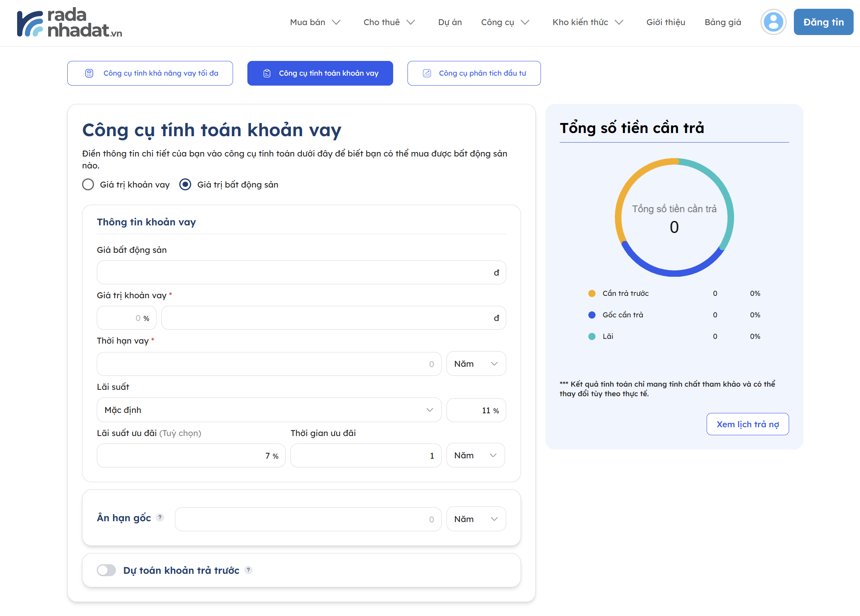
Task: Open the Cho thuê menu
Action: (x=389, y=22)
